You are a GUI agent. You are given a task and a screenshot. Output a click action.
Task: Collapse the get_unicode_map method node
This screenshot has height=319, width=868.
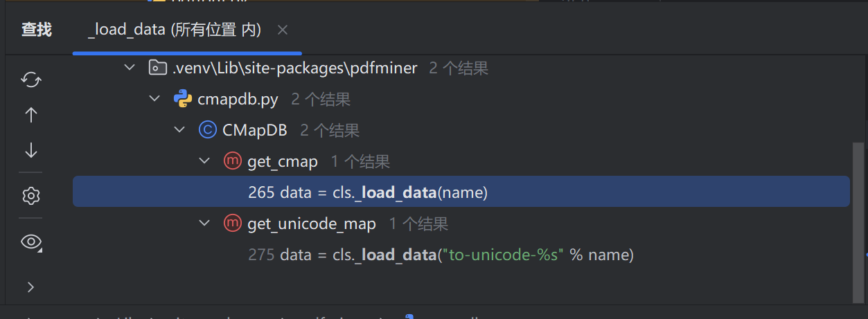pos(204,224)
